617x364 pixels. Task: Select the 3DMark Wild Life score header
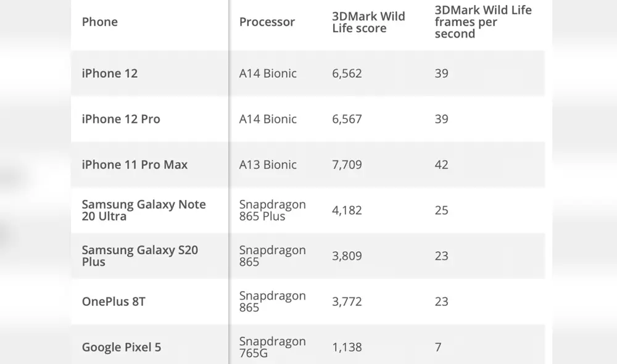coord(368,22)
